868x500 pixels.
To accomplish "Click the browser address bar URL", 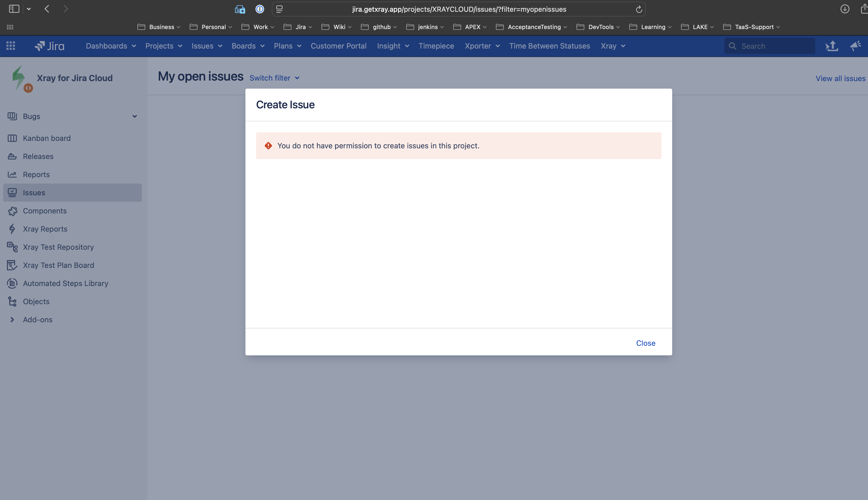I will coord(459,9).
